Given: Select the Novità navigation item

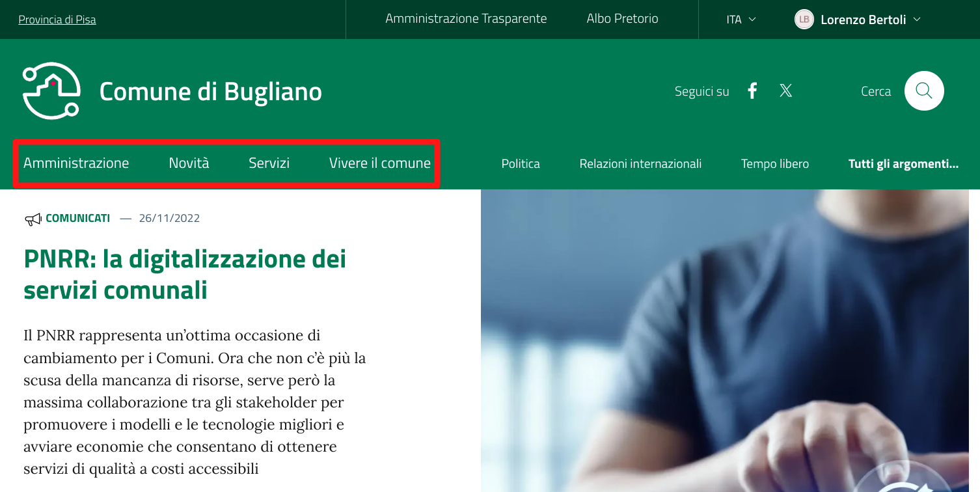Looking at the screenshot, I should 189,163.
